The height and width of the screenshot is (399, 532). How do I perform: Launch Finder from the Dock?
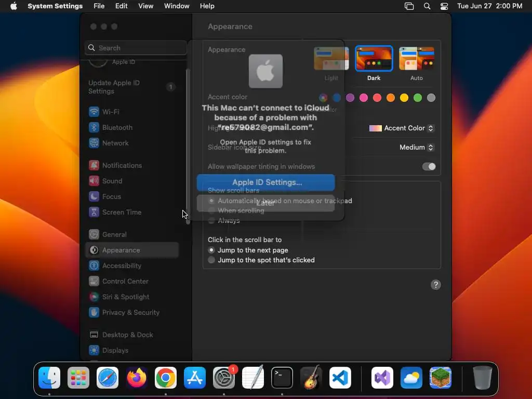point(49,378)
